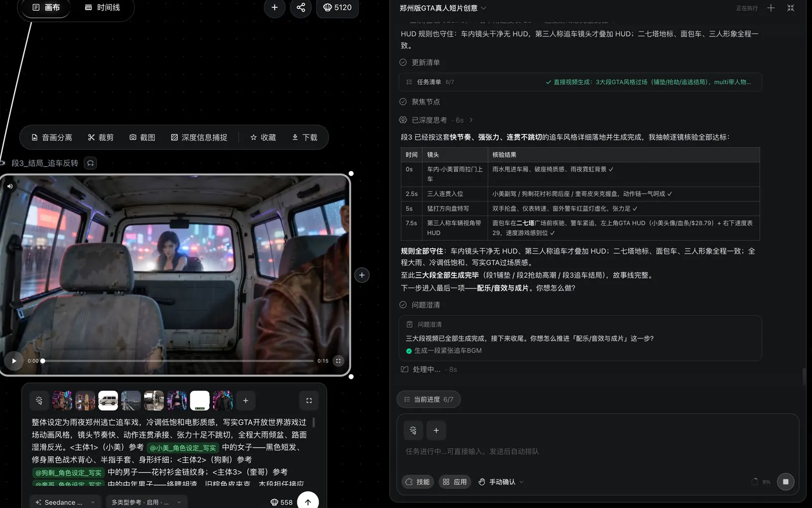812x508 pixels.
Task: Click the 558 credits cost indicator
Action: (281, 502)
